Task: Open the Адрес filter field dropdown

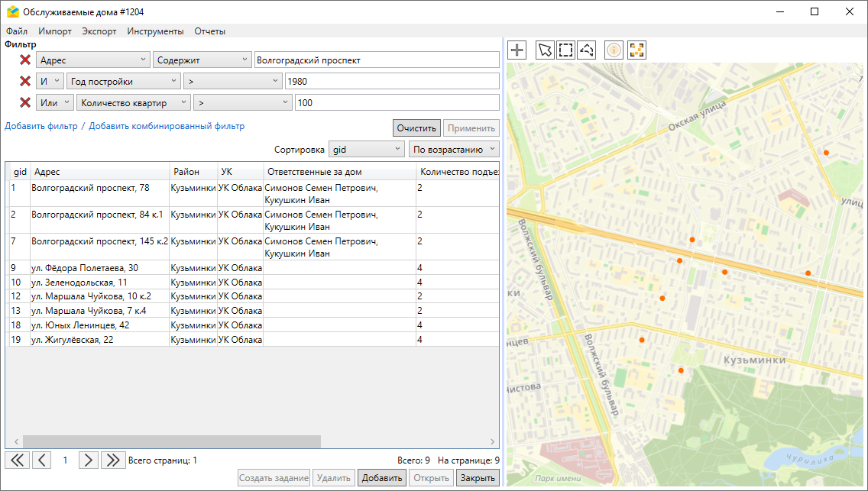Action: click(93, 60)
